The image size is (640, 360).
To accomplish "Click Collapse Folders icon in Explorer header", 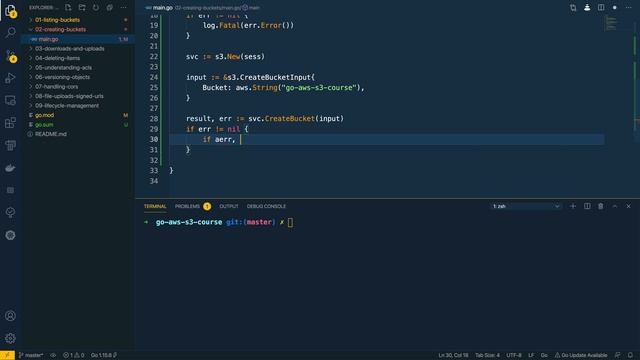I will (109, 7).
